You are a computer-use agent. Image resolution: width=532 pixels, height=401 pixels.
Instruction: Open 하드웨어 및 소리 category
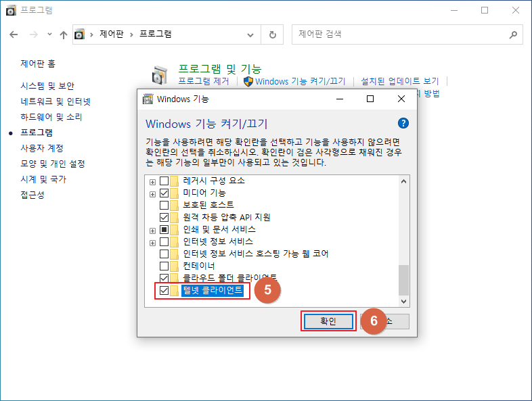pos(51,117)
